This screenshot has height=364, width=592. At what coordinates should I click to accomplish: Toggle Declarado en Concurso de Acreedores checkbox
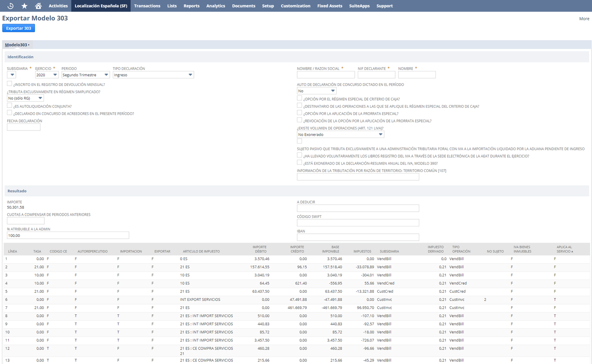(9, 113)
